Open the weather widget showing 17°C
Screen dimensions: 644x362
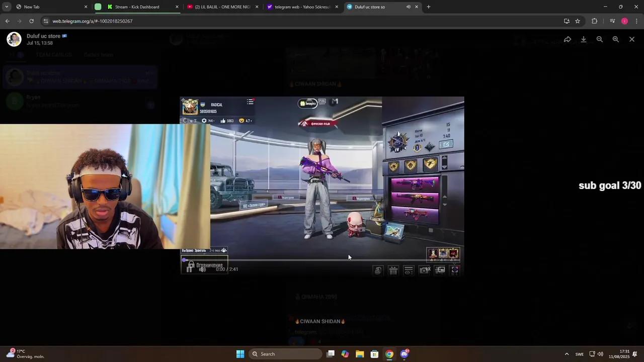[x=26, y=354]
